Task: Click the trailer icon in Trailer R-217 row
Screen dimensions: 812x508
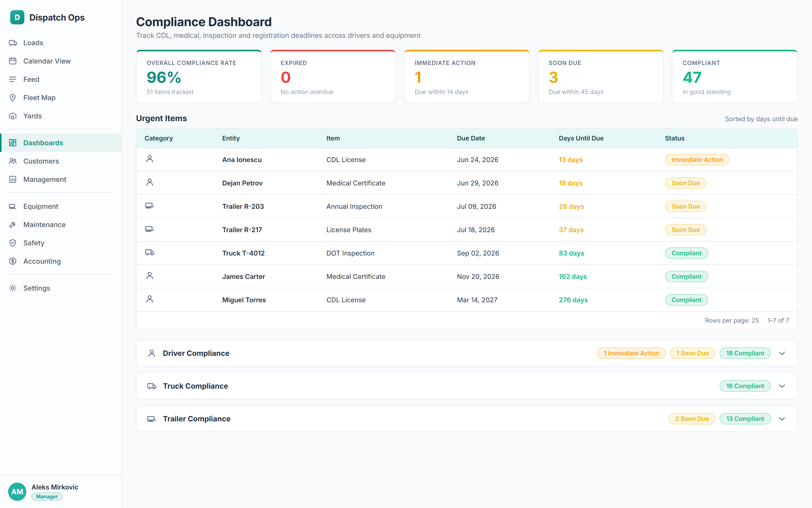Action: coord(150,229)
